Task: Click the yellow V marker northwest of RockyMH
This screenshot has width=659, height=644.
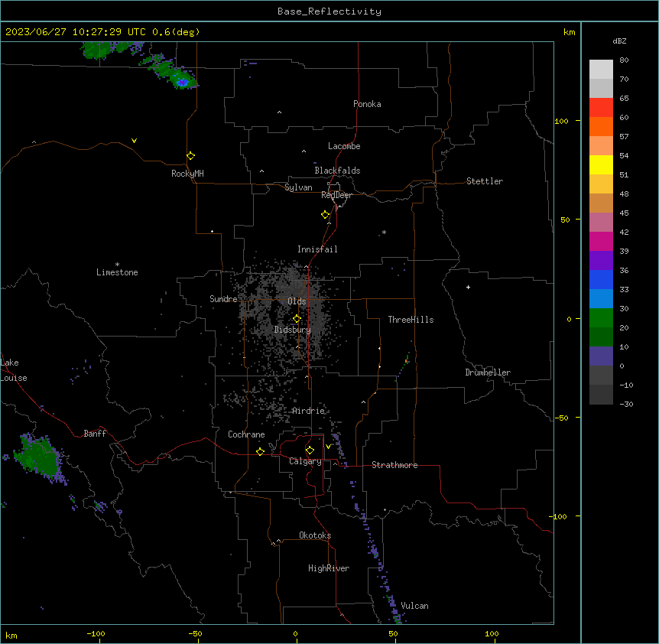Action: click(134, 141)
